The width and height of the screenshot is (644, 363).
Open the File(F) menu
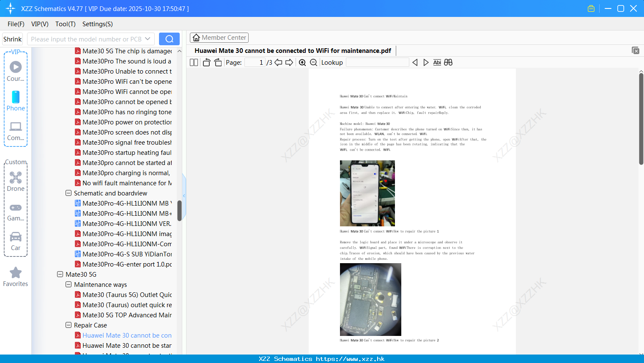[x=16, y=24]
